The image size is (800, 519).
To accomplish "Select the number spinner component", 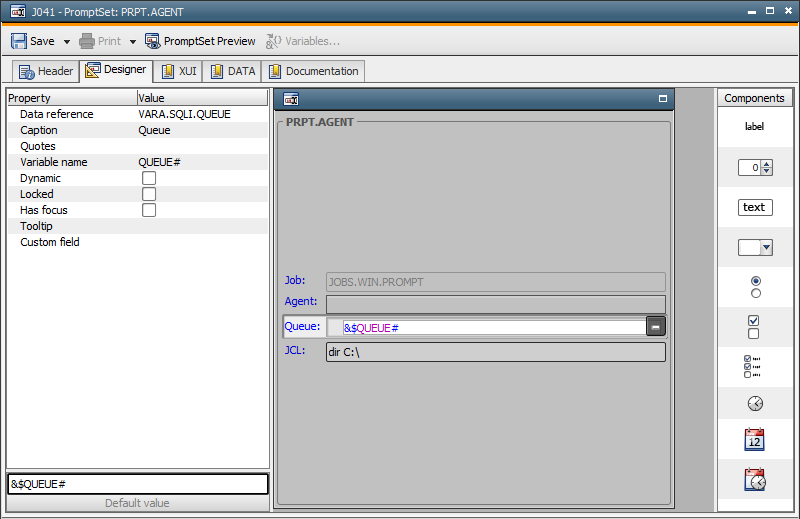I will pyautogui.click(x=754, y=167).
